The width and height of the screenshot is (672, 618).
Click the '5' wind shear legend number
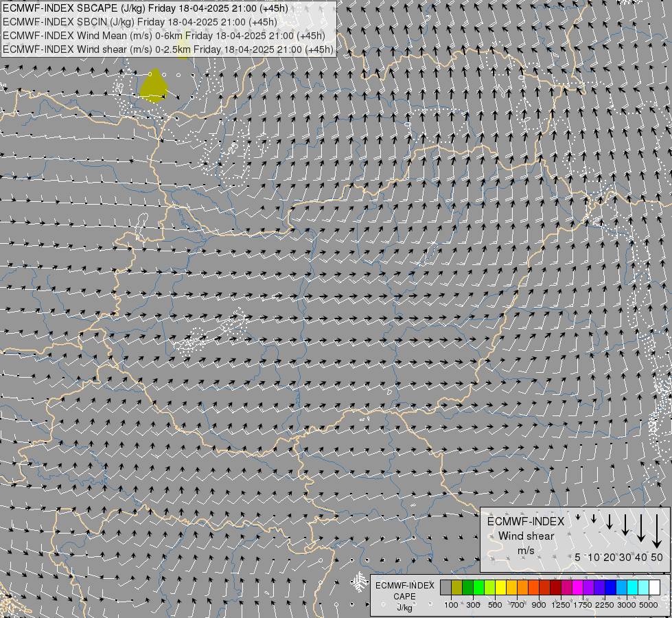[x=578, y=557]
